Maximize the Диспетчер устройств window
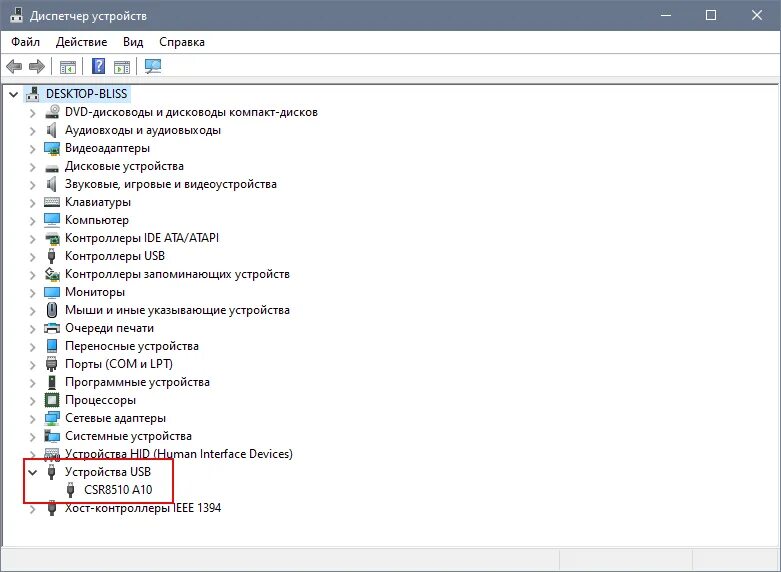The image size is (781, 572). (x=711, y=15)
